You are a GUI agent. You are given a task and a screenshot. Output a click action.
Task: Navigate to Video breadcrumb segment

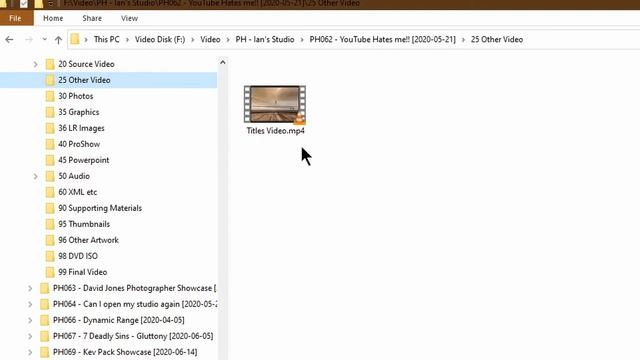210,40
